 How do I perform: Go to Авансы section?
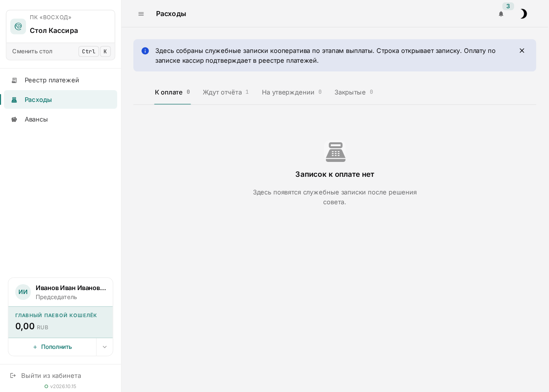(x=60, y=119)
